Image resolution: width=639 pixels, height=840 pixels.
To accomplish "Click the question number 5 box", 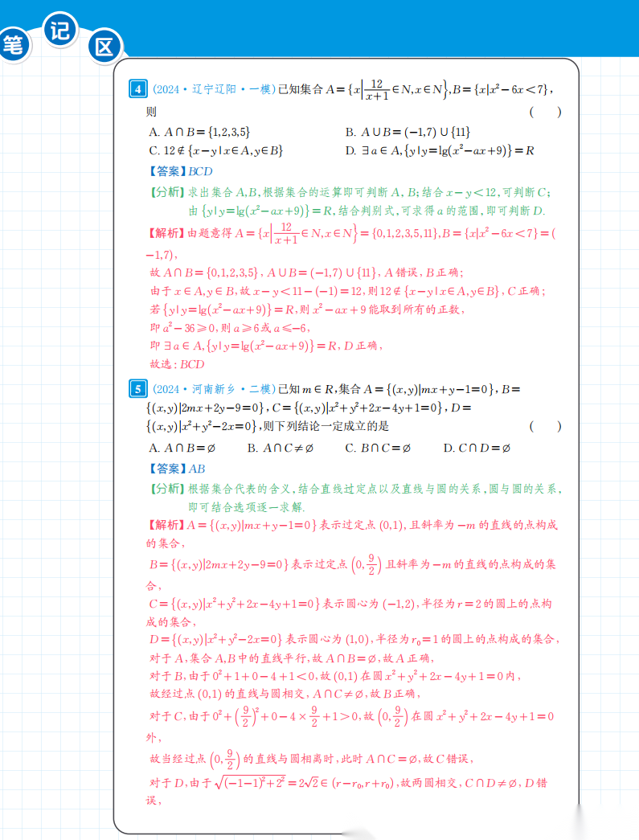I will point(138,390).
